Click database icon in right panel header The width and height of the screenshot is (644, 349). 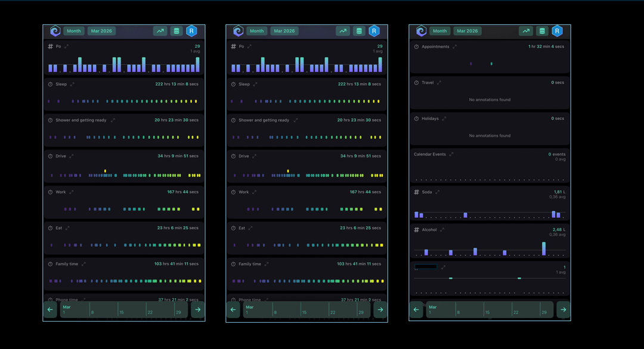tap(542, 31)
